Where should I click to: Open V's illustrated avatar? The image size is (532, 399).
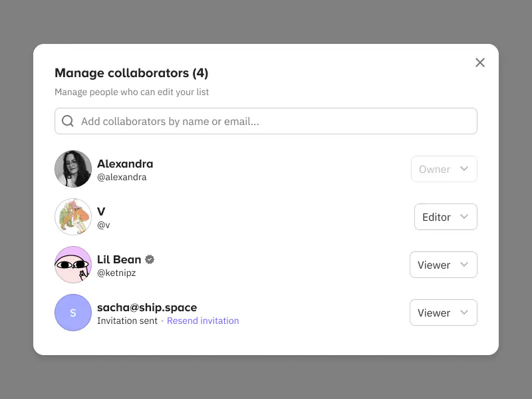point(73,217)
